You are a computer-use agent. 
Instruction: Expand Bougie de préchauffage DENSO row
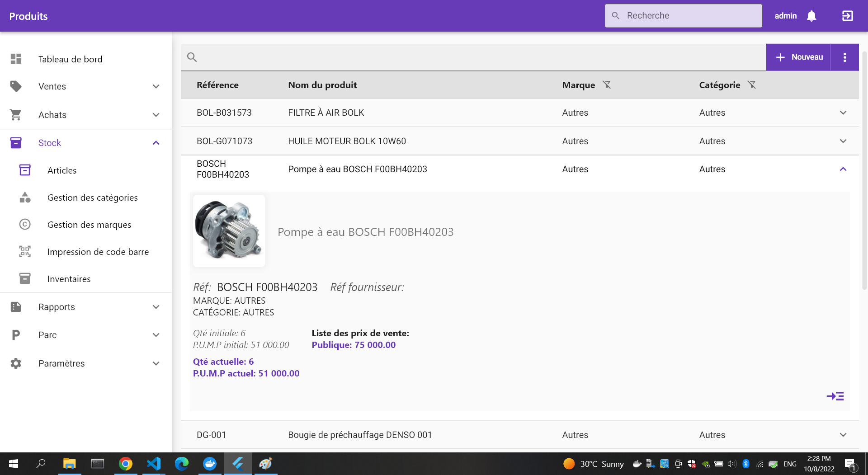[x=843, y=435]
